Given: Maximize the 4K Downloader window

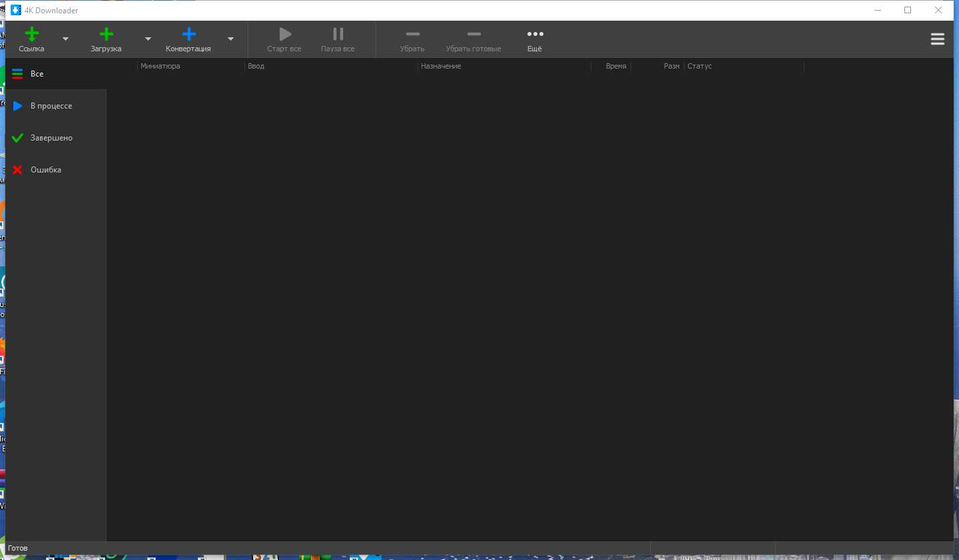Looking at the screenshot, I should (908, 10).
